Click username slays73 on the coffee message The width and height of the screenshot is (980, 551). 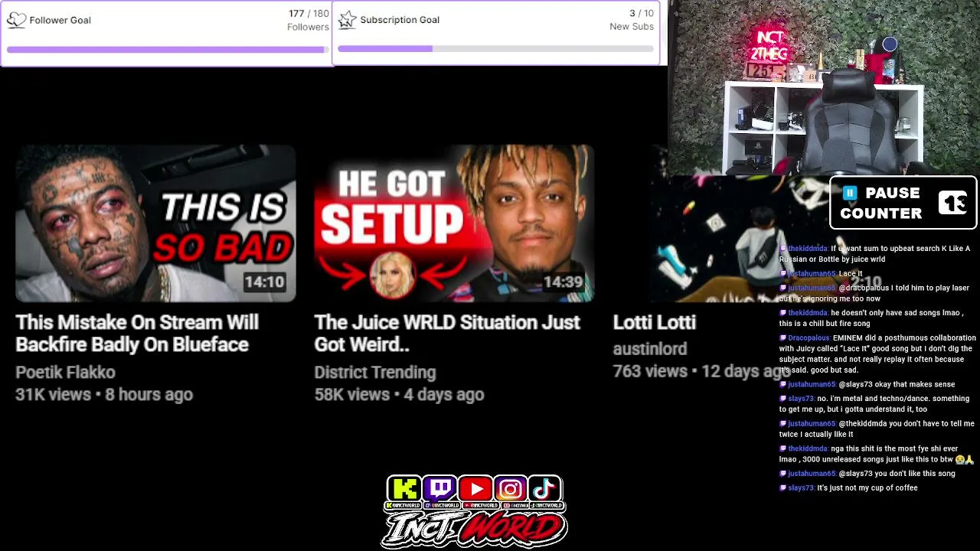point(801,488)
